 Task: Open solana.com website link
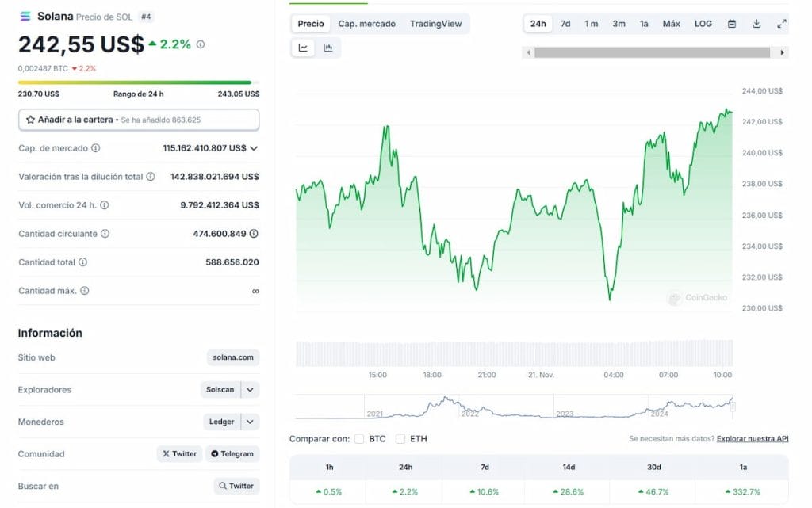(x=233, y=357)
